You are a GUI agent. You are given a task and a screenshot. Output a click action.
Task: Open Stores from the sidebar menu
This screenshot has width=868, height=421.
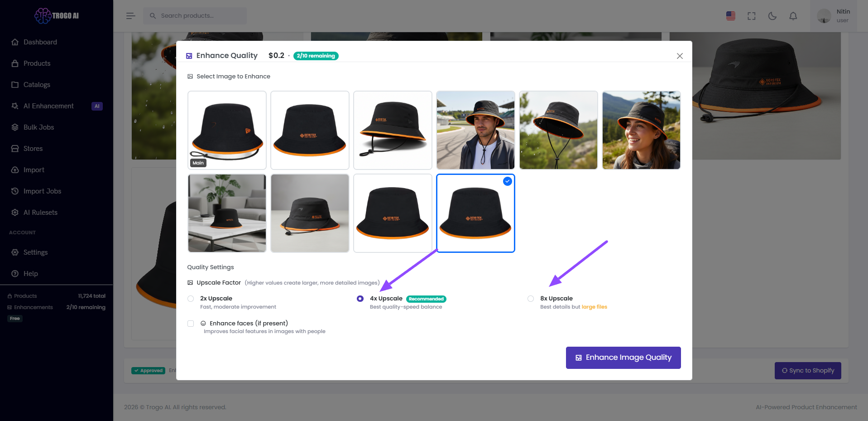point(33,148)
